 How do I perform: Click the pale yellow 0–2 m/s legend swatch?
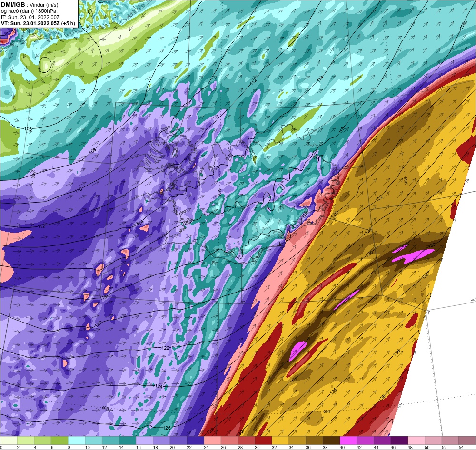[9, 440]
